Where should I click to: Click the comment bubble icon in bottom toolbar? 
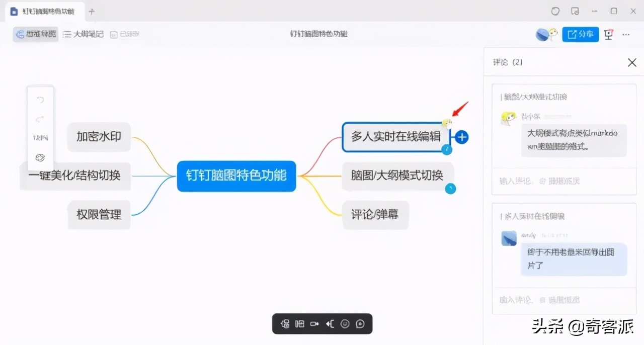click(x=360, y=324)
